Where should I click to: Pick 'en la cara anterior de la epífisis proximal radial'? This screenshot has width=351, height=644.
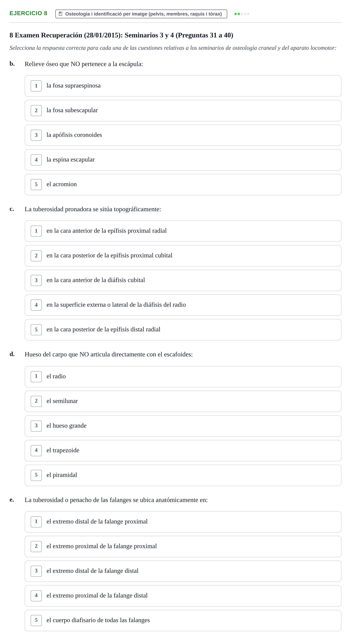click(183, 231)
